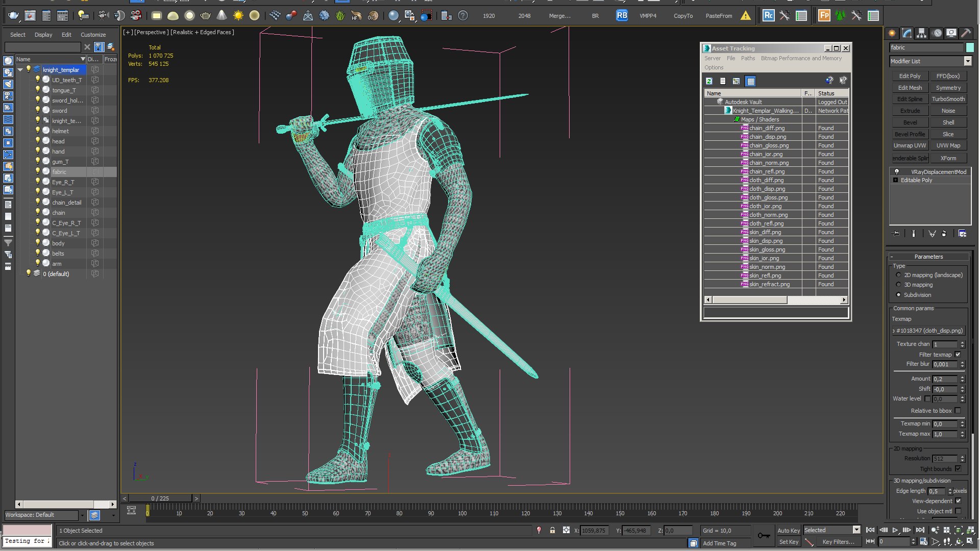Click the green trees Forest icon

click(x=840, y=16)
